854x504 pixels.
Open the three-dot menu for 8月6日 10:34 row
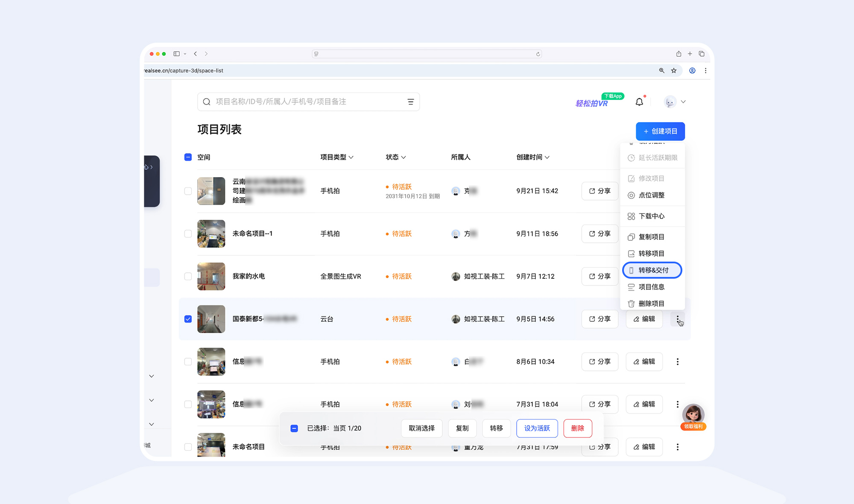[x=678, y=361]
